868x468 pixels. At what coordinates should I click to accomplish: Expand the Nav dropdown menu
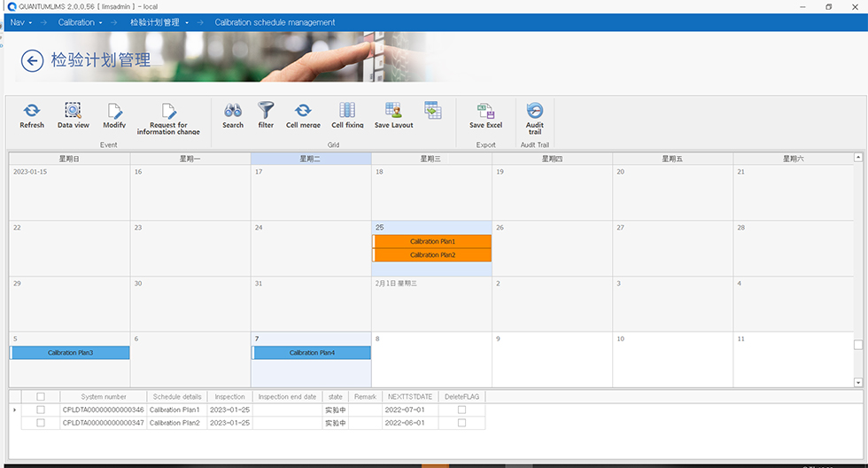pos(21,22)
